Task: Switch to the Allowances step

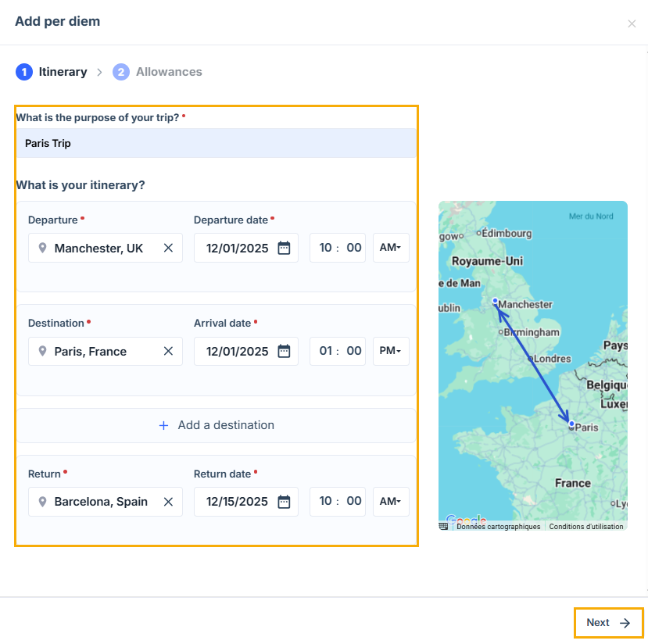Action: 158,72
